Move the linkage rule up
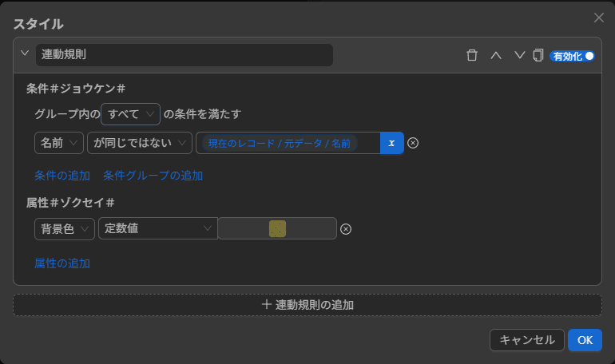The image size is (615, 364). tap(496, 55)
